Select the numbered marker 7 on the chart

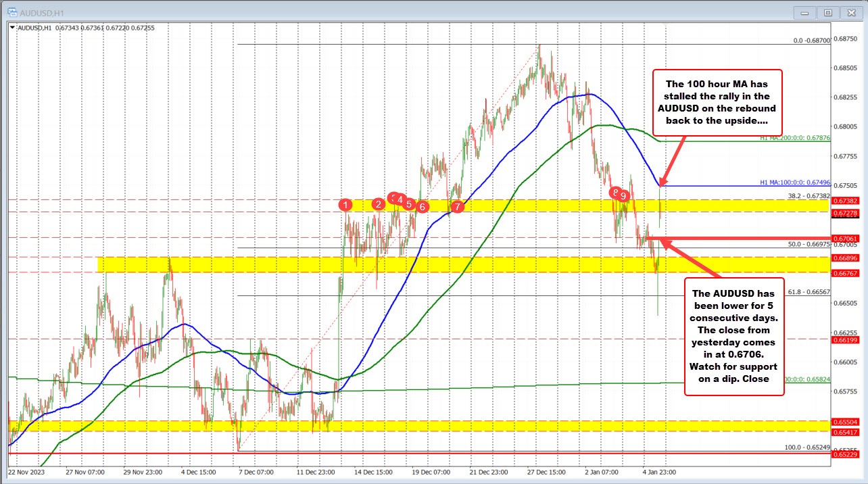(457, 207)
